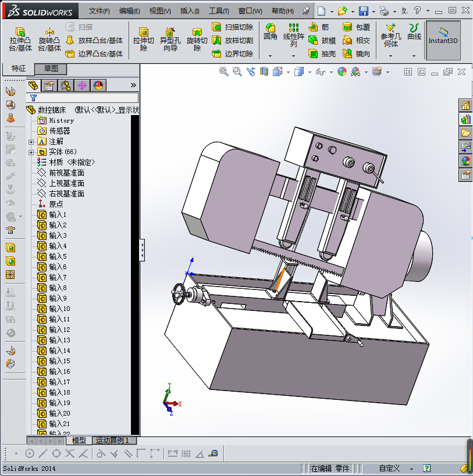This screenshot has width=473, height=476.
Task: Select the 抽壳 shell tool
Action: click(x=322, y=53)
